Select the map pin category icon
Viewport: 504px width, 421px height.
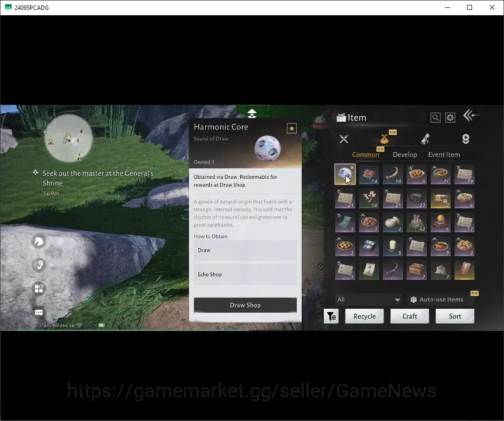pos(466,139)
